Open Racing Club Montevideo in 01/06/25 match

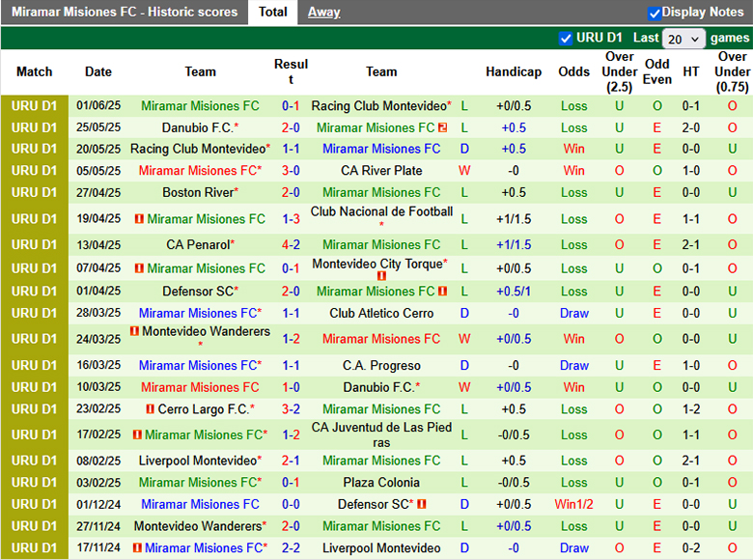[378, 105]
